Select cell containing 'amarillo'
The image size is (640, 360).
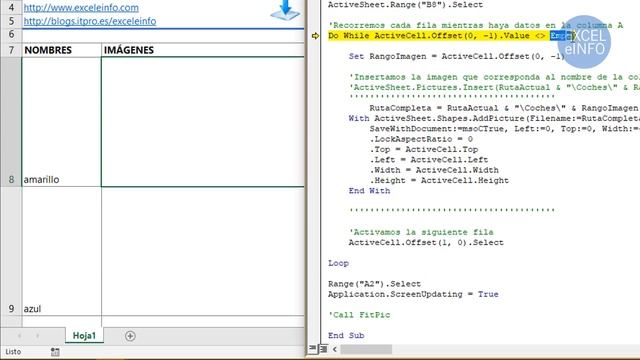point(61,122)
